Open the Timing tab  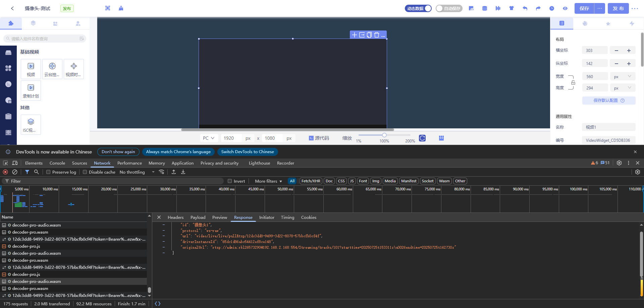(287, 218)
